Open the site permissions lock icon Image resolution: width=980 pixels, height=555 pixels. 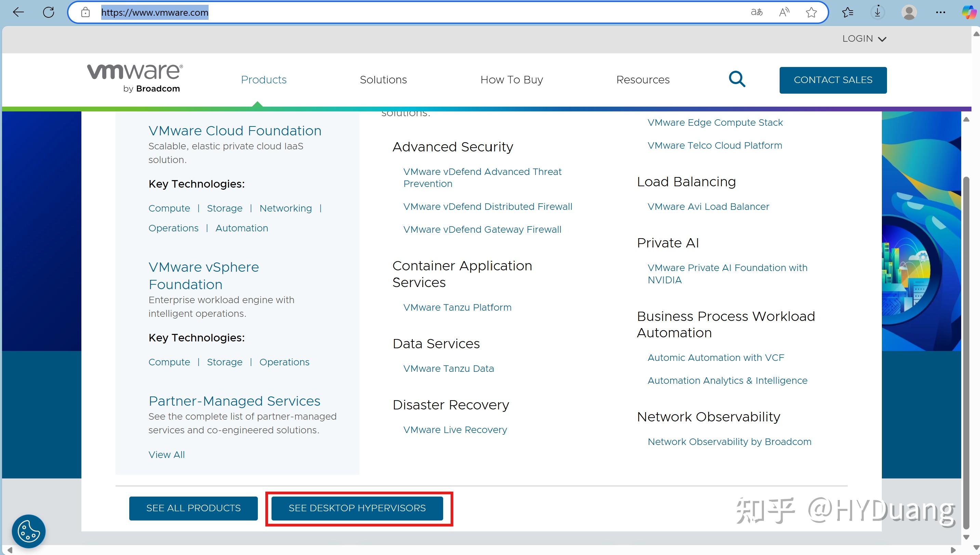85,12
